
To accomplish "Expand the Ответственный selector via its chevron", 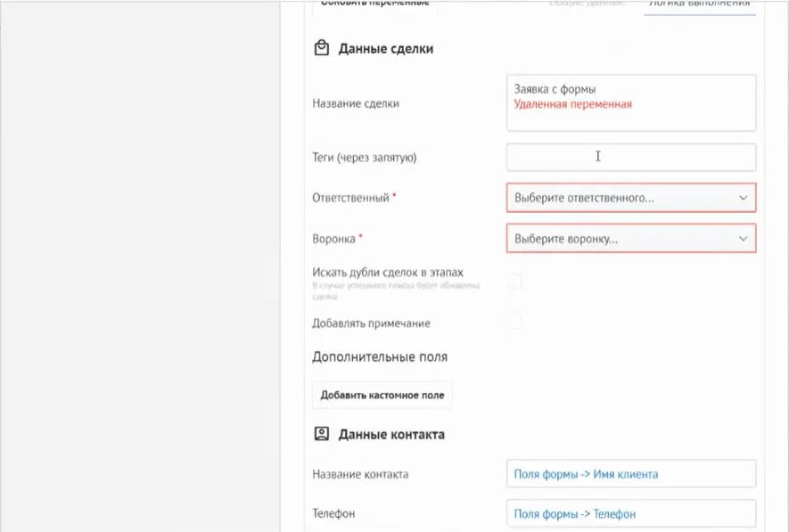I will pos(745,197).
